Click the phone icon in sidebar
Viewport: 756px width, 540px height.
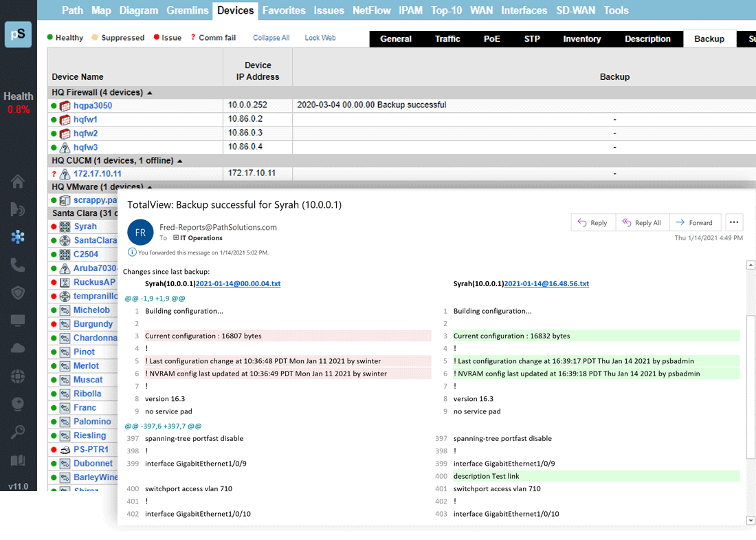18,266
